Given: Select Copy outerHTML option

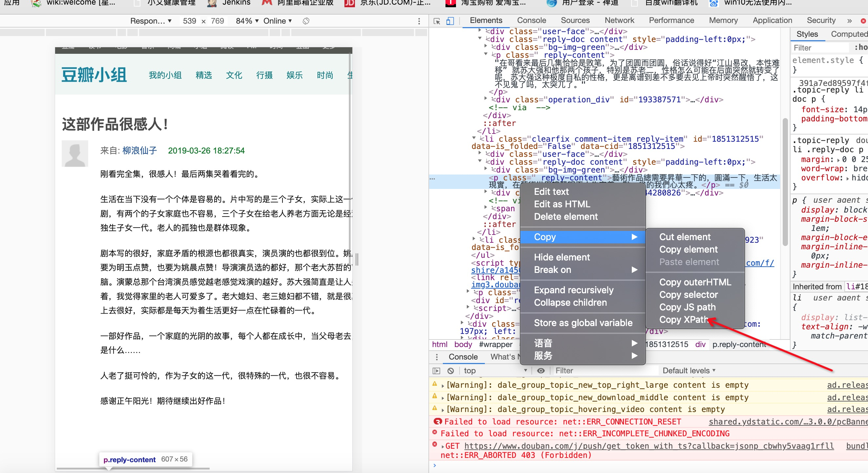Looking at the screenshot, I should 695,282.
